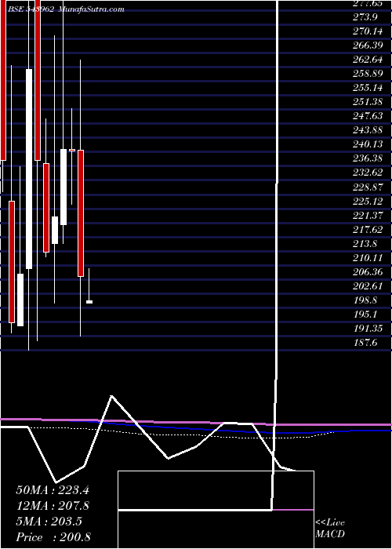
Task: Click the 255.14 price axis label
Action: tap(368, 88)
